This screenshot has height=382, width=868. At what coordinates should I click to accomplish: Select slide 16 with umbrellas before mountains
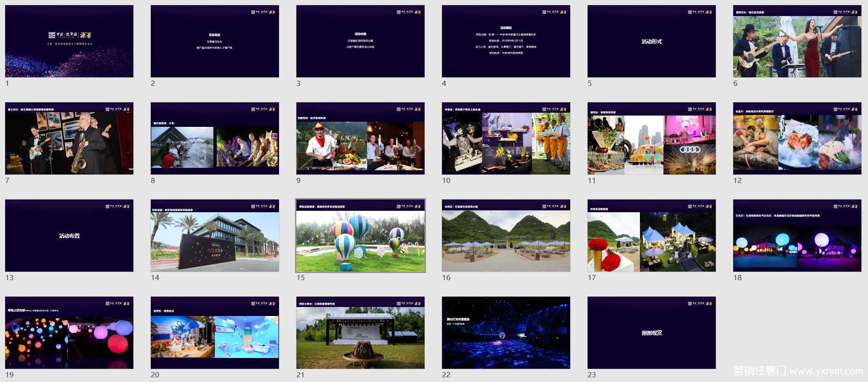point(506,236)
